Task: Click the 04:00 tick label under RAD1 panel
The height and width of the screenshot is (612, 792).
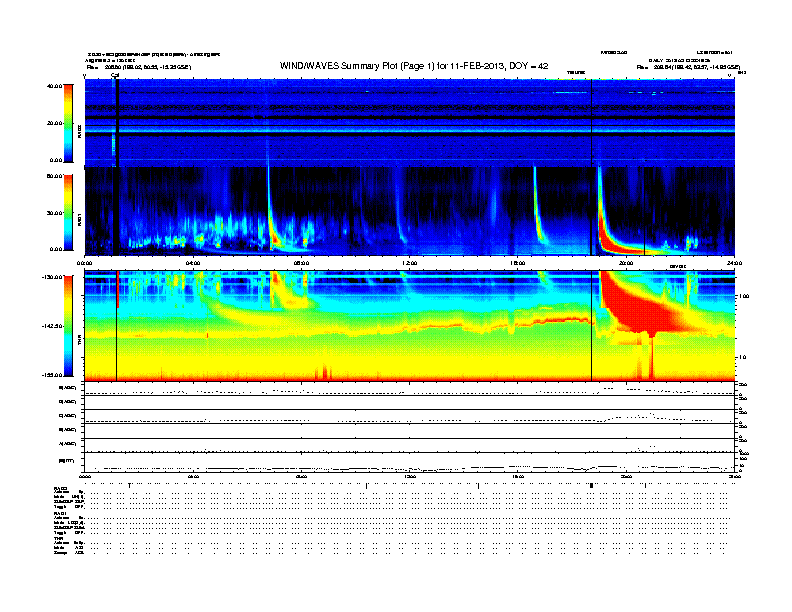Action: tap(193, 263)
